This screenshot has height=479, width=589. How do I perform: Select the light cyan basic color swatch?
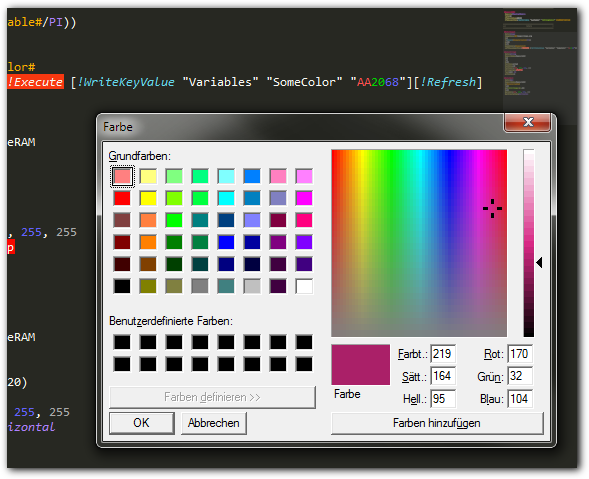click(x=226, y=176)
